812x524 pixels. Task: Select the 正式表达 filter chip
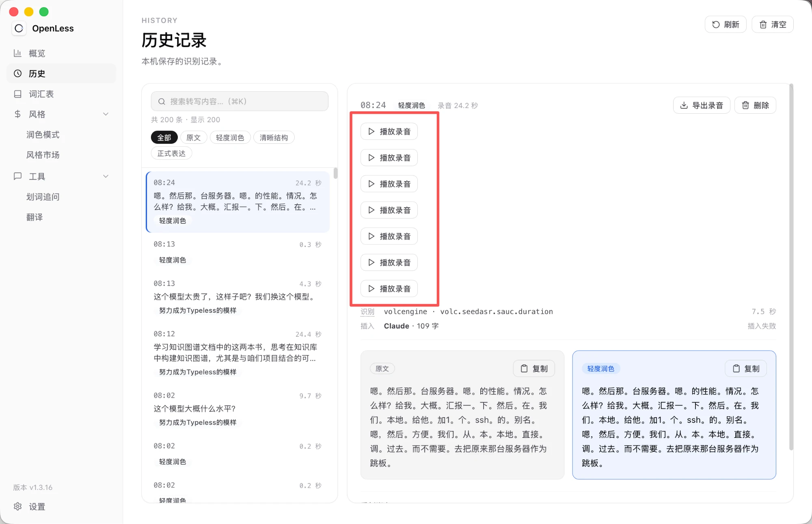click(171, 154)
